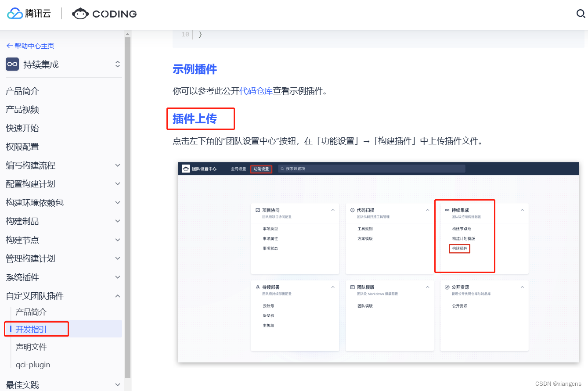Open 事项状态 in 项目协同 card
This screenshot has width=588, height=391.
270,248
